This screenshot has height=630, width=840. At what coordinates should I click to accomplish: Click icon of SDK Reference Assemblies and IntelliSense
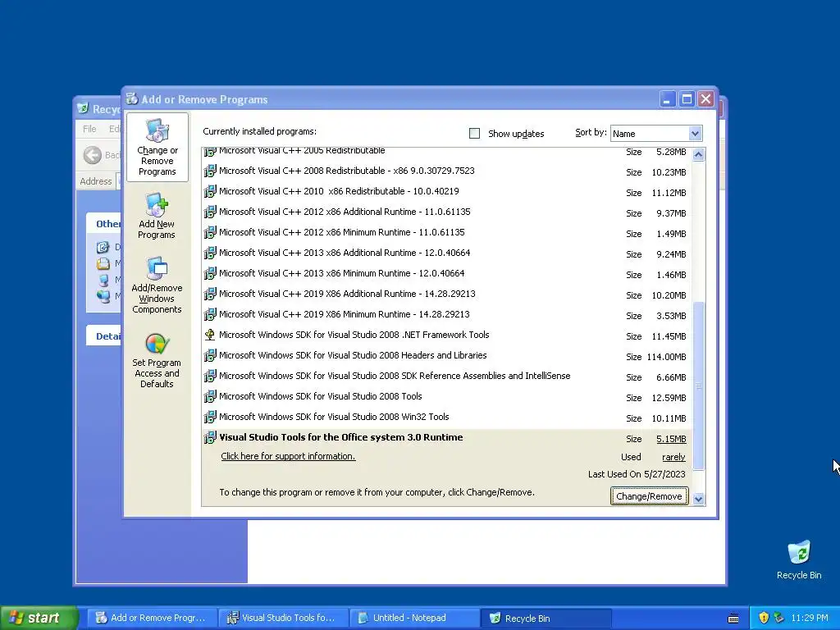210,376
